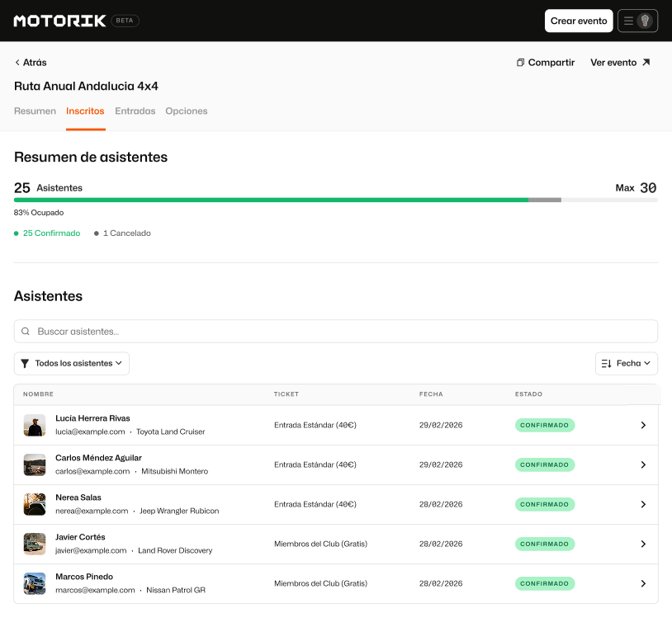Viewport: 672px width, 627px height.
Task: Open the Fecha sort dropdown
Action: tap(626, 363)
